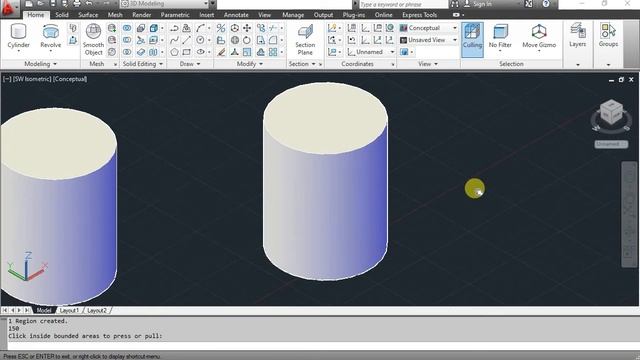
Task: Select the Revolve tool
Action: (x=51, y=36)
